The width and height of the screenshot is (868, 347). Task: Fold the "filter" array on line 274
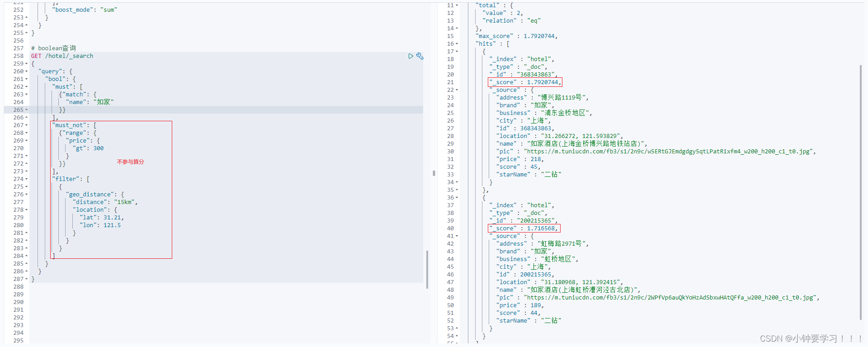(x=27, y=179)
